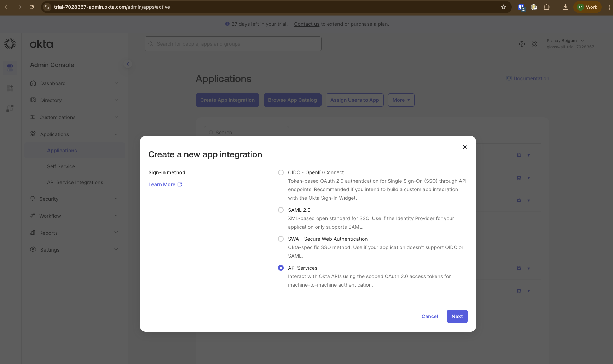Expand the Reports menu chevron

click(x=116, y=233)
